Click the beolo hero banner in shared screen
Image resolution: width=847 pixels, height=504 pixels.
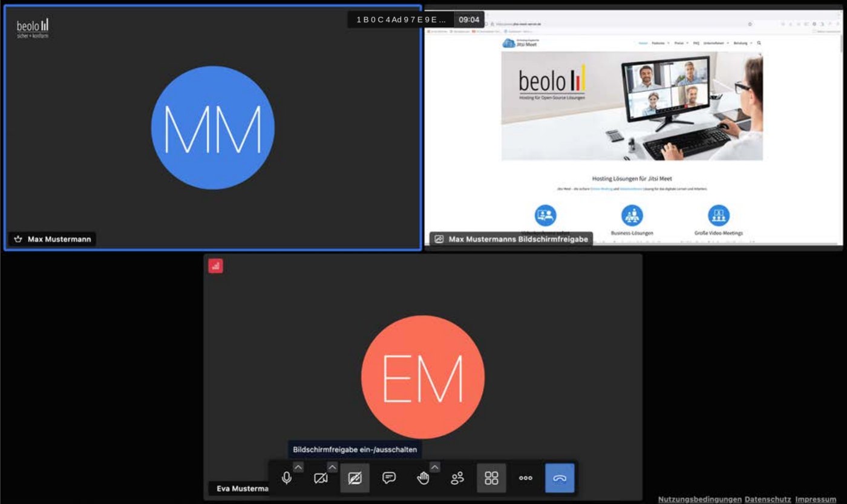[632, 106]
